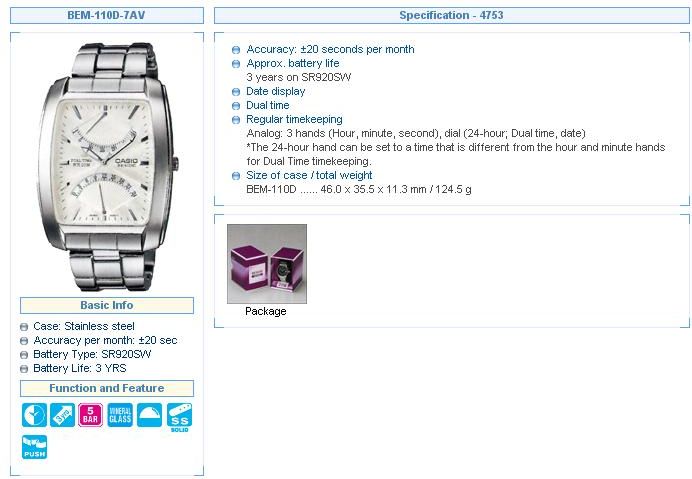Click the Basic Info section heading
Screen dimensions: 692x479
pos(107,306)
